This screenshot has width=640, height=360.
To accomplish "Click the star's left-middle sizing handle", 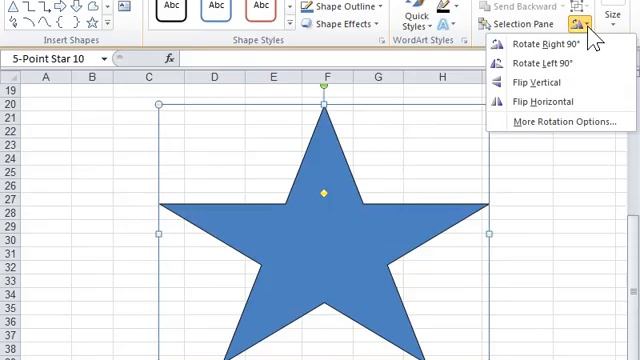I will pos(159,234).
